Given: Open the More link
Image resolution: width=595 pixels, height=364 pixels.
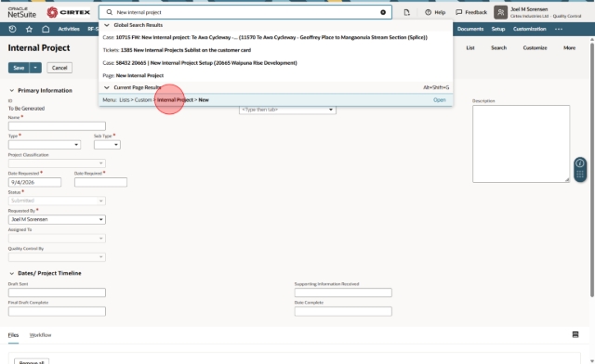Looking at the screenshot, I should pyautogui.click(x=569, y=47).
